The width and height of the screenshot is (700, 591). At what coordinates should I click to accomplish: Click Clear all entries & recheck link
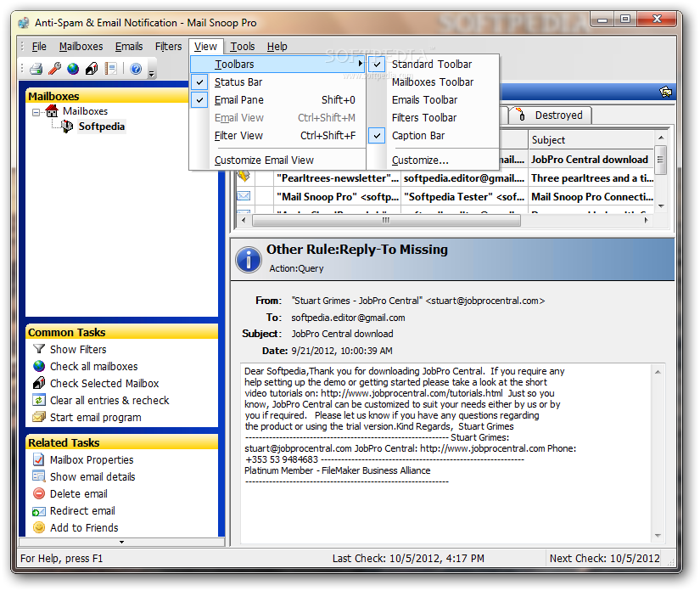click(x=109, y=400)
